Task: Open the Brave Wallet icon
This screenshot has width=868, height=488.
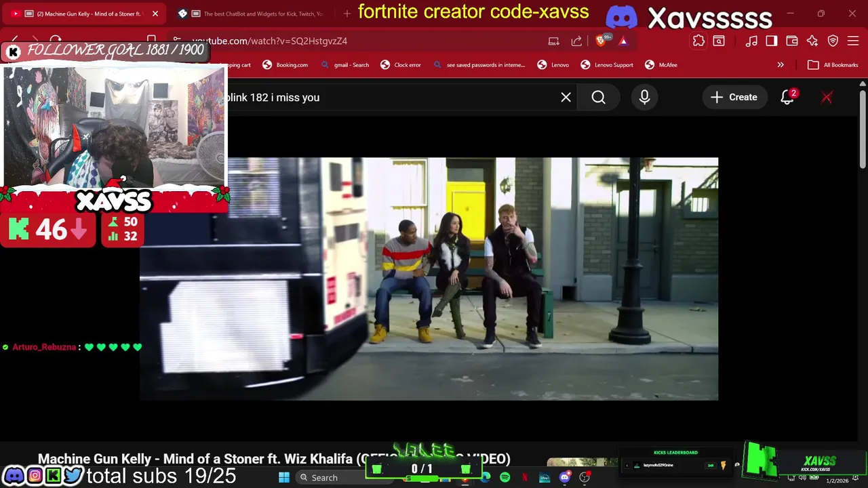Action: (x=792, y=41)
